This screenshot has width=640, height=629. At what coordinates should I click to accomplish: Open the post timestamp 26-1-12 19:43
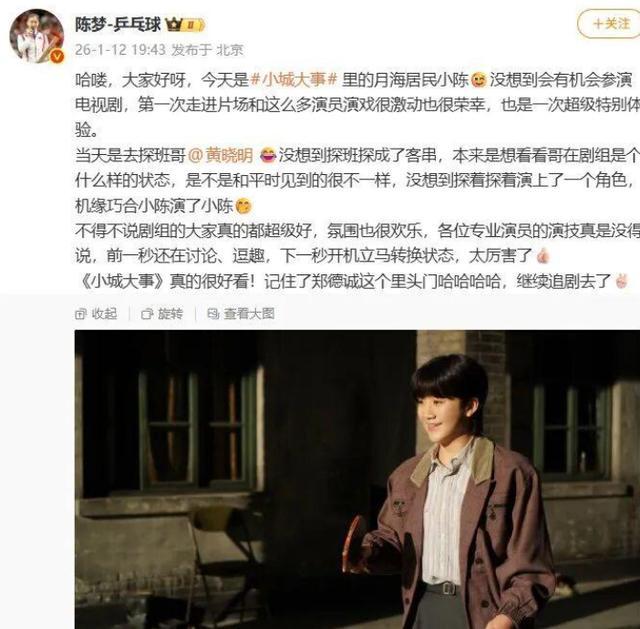[120, 50]
